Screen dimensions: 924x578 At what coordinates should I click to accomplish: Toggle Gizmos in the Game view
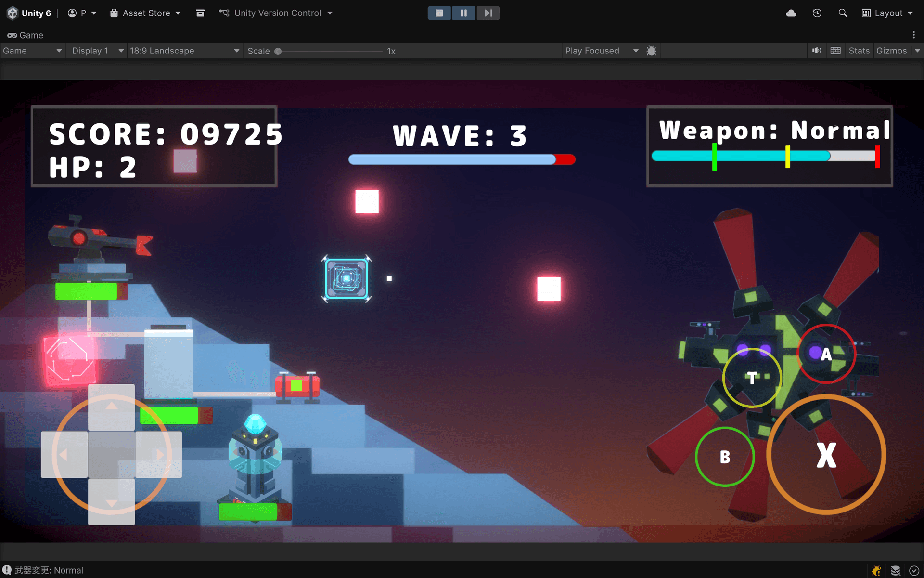point(891,51)
